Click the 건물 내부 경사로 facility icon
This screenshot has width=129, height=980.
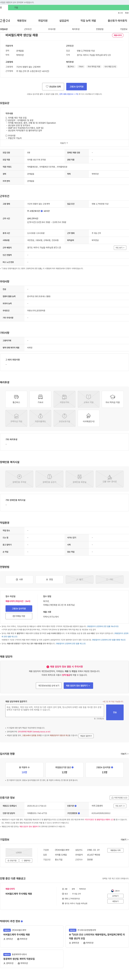pos(110,479)
